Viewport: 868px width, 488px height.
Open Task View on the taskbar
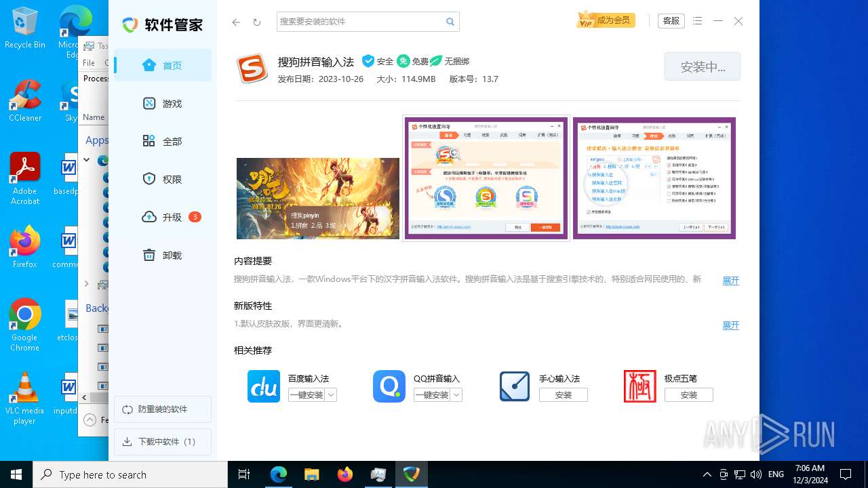(244, 474)
